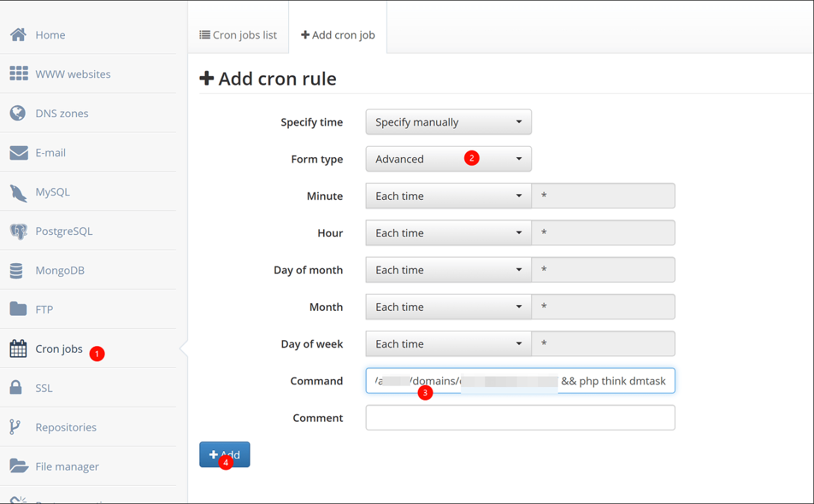This screenshot has height=504, width=814.
Task: Click into the Comment text field
Action: coord(520,418)
